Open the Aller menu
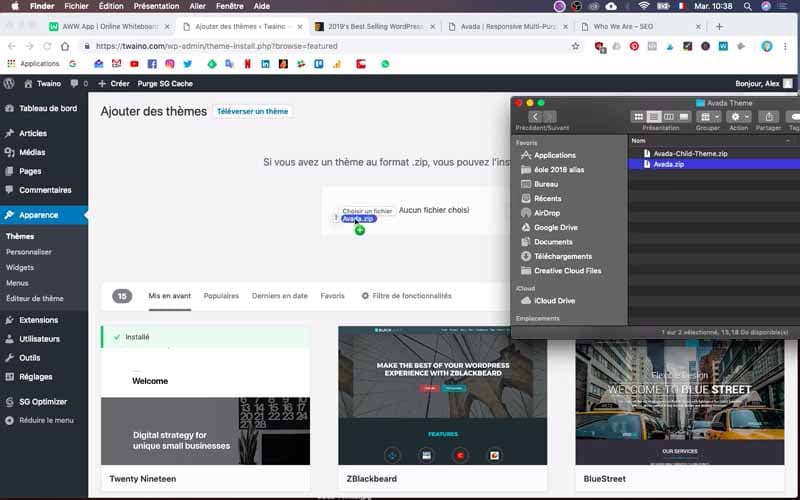The width and height of the screenshot is (800, 500). click(197, 6)
